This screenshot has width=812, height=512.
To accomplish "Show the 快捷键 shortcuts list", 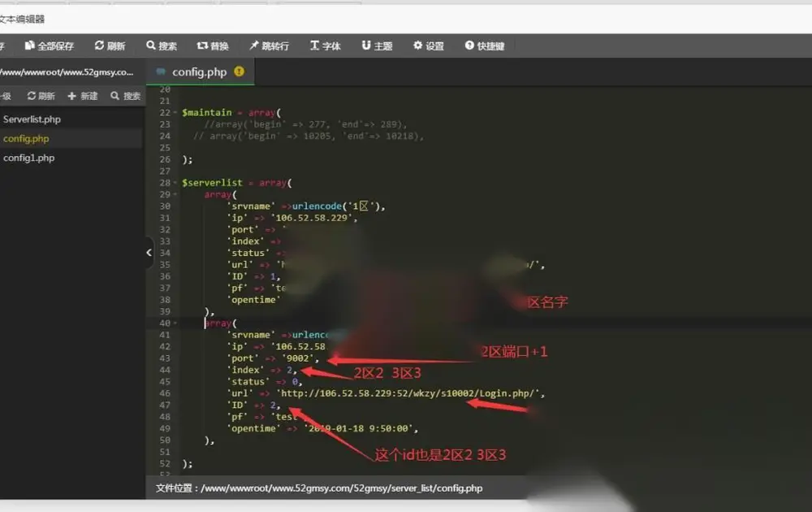I will point(485,46).
